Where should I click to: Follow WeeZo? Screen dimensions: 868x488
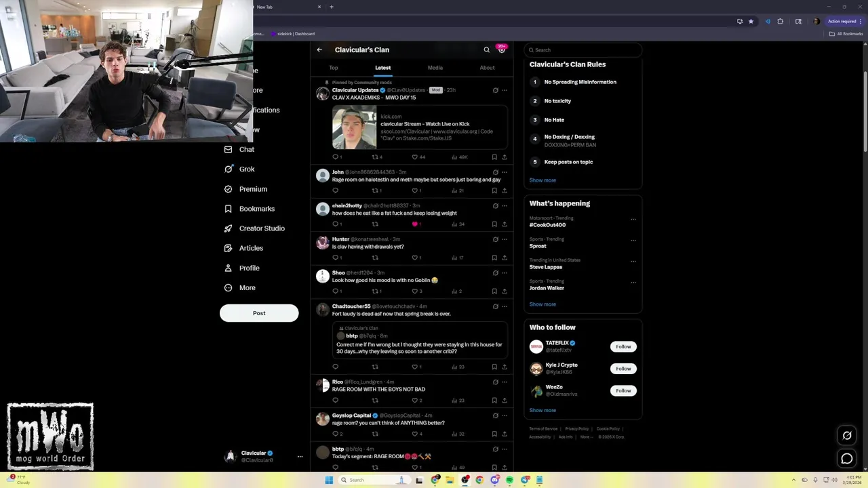coord(623,390)
